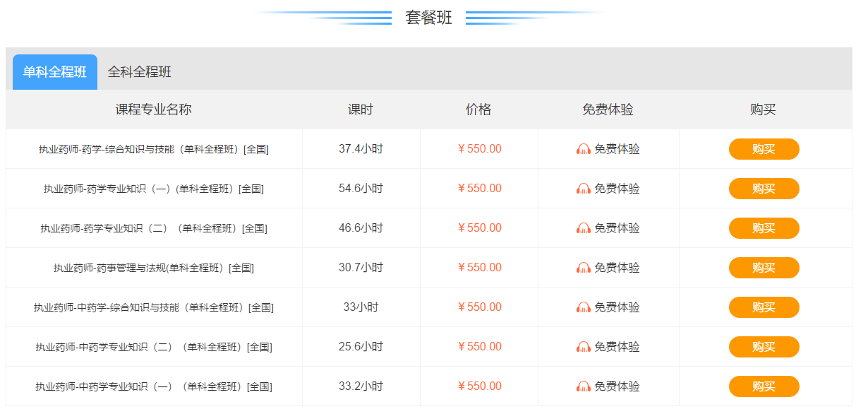Purchase the 中药学专业知识（一） course
Screen dimensions: 868x414
coord(764,386)
